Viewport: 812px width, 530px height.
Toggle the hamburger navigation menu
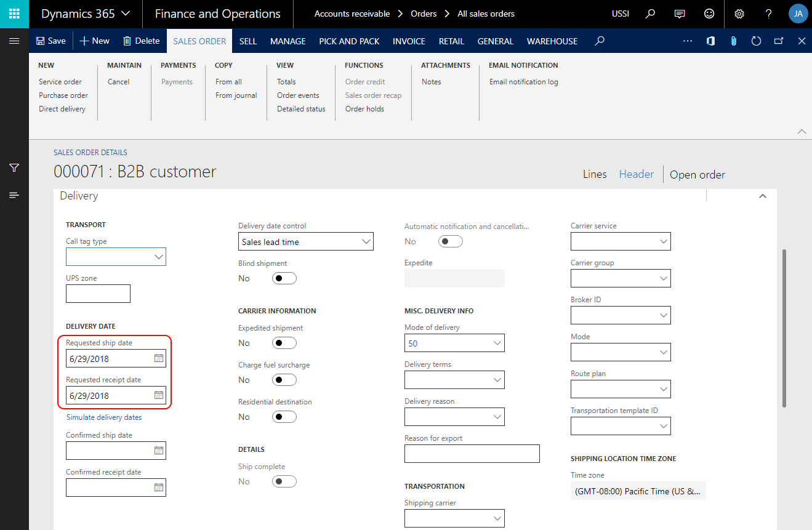[x=14, y=41]
